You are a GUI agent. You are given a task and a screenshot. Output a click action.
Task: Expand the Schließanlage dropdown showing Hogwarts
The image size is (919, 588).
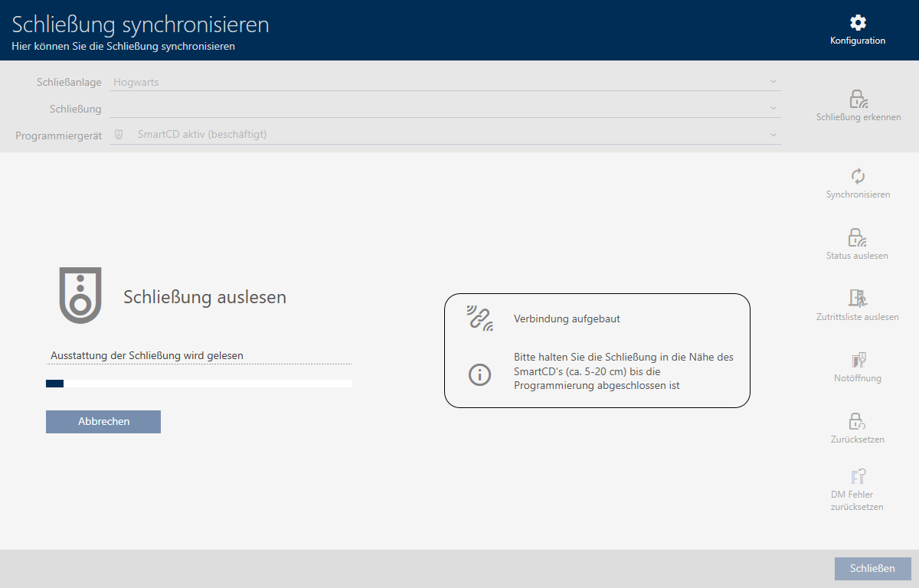pos(444,82)
